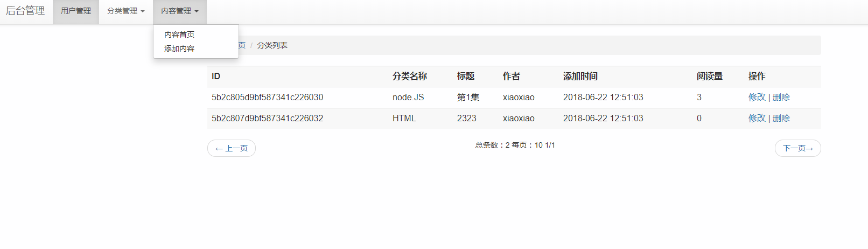868x249 pixels.
Task: Expand the 分类管理 dropdown menu
Action: point(126,11)
